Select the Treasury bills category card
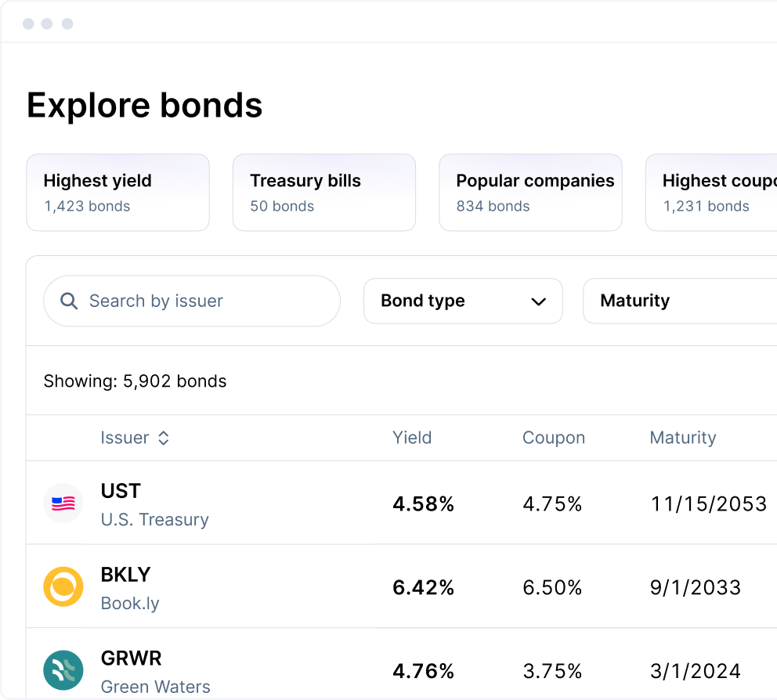Screen dimensions: 777x700 324,192
